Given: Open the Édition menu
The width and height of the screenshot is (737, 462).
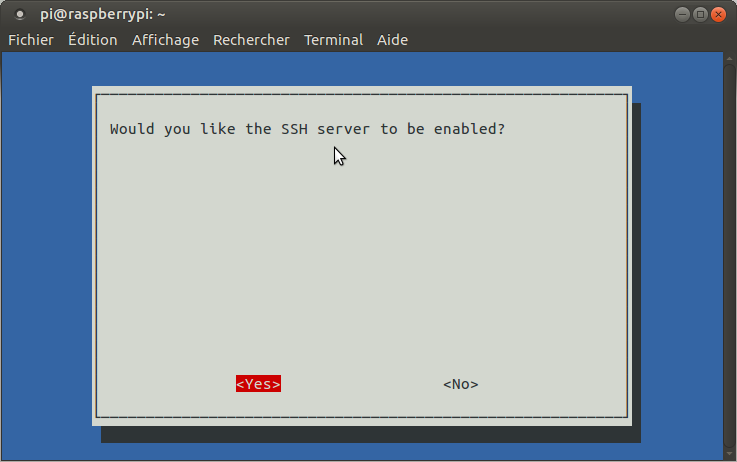Looking at the screenshot, I should pyautogui.click(x=93, y=40).
